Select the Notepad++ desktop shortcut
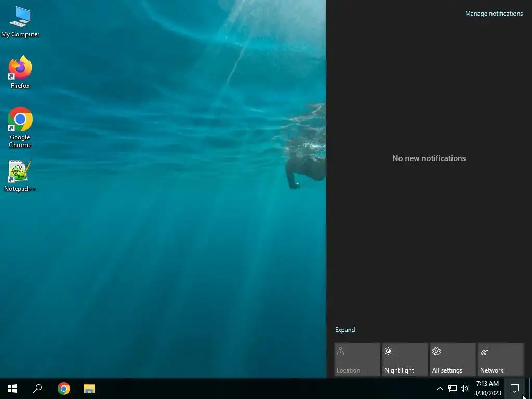 point(20,176)
